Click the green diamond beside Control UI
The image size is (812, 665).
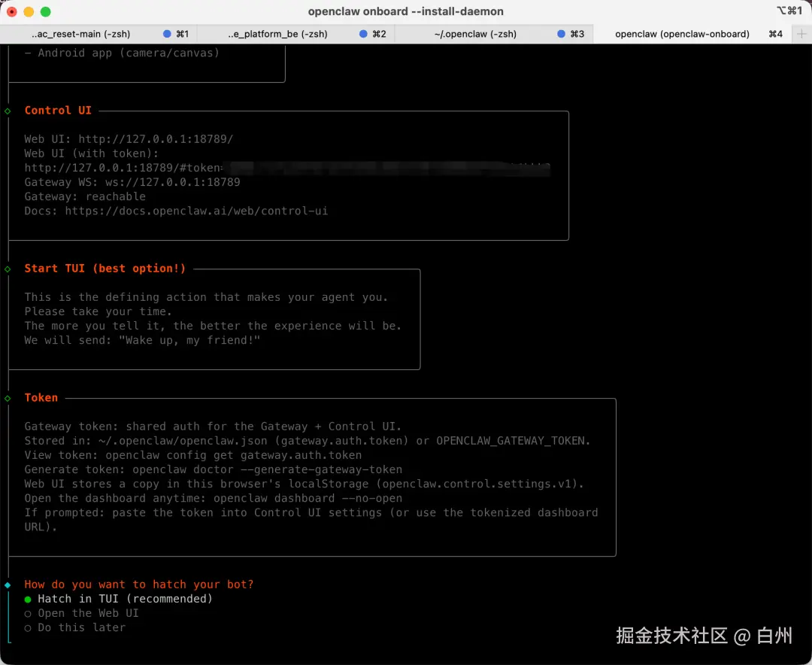8,111
